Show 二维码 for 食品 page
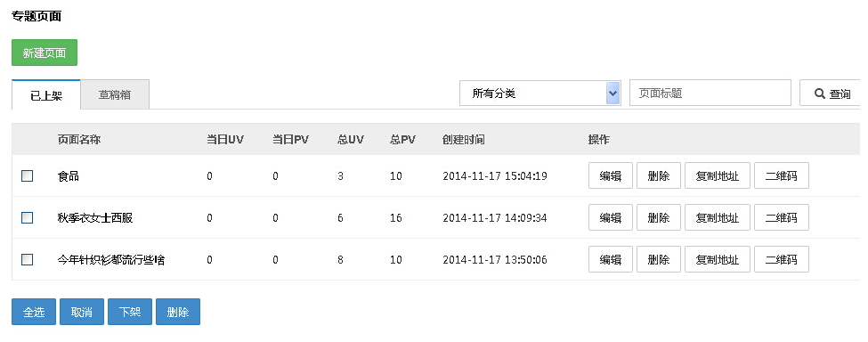Image resolution: width=868 pixels, height=342 pixels. [781, 176]
